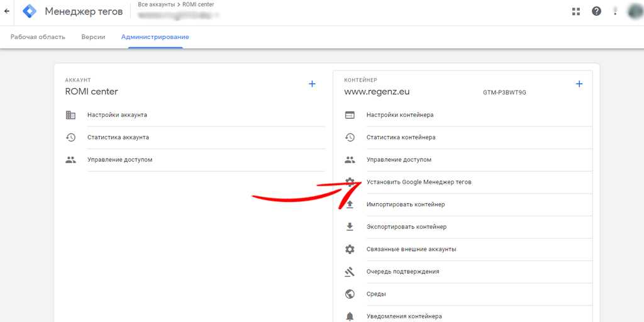Select the Администрирование tab
The height and width of the screenshot is (322, 644).
tap(155, 37)
